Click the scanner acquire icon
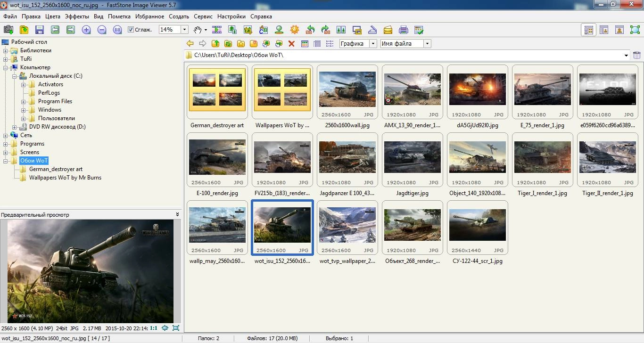 (x=372, y=30)
